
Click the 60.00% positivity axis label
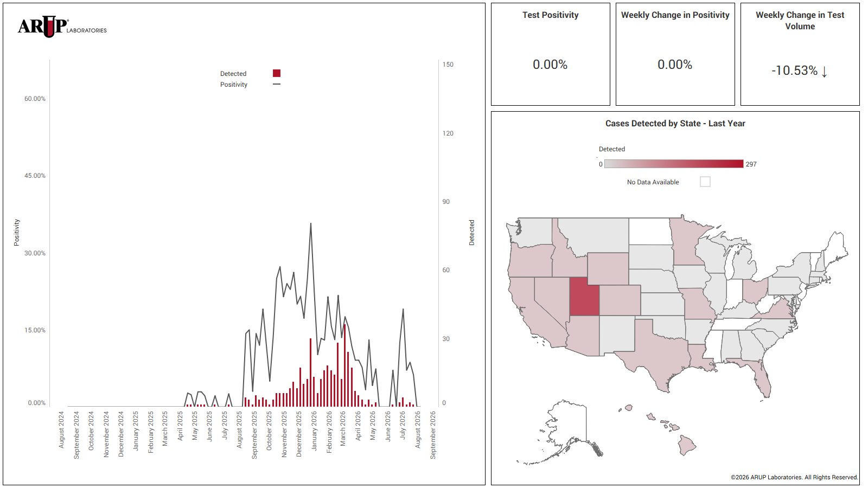(35, 99)
